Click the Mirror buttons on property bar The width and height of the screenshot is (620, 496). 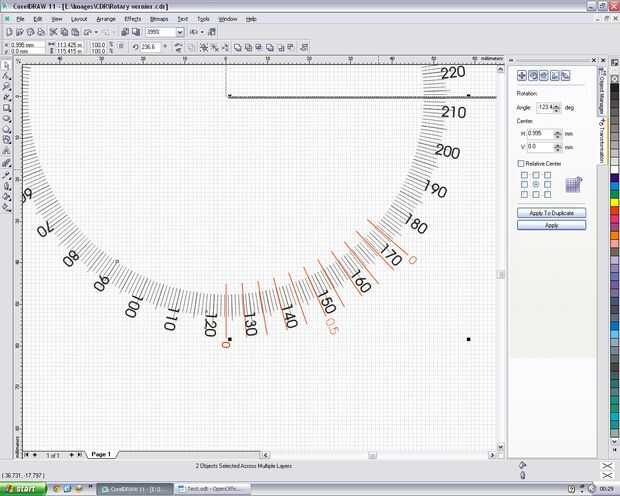tap(179, 47)
